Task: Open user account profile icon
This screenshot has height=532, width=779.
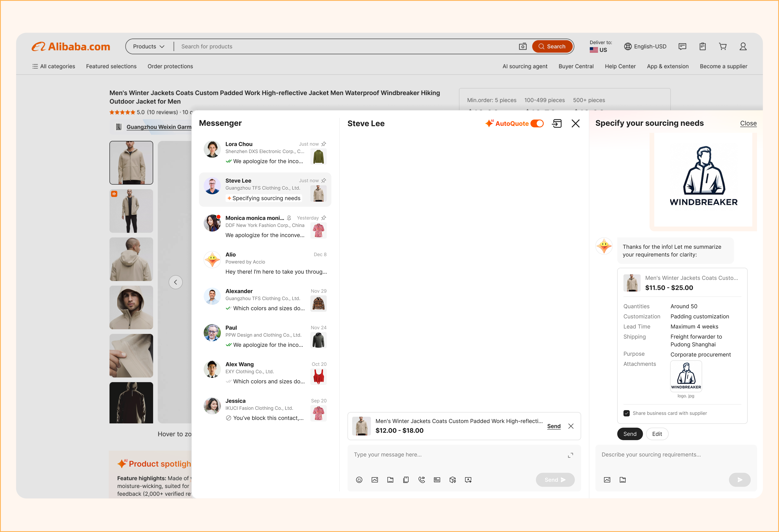Action: tap(743, 47)
